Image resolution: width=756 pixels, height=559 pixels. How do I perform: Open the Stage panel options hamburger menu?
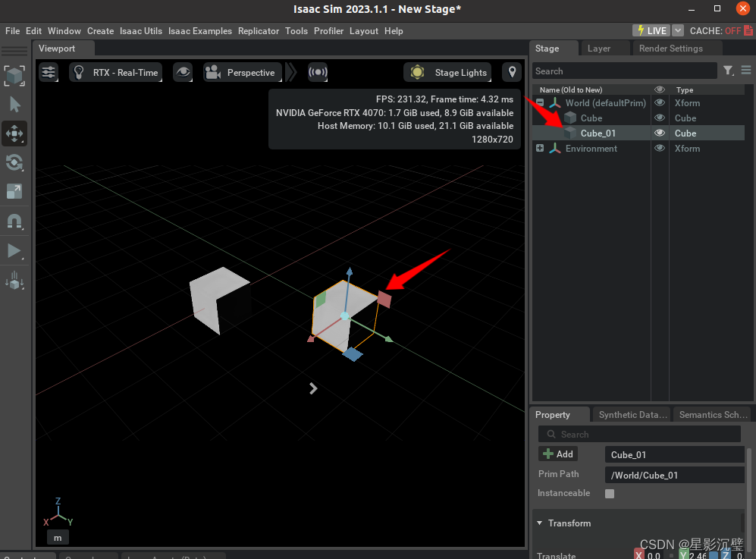pyautogui.click(x=746, y=71)
